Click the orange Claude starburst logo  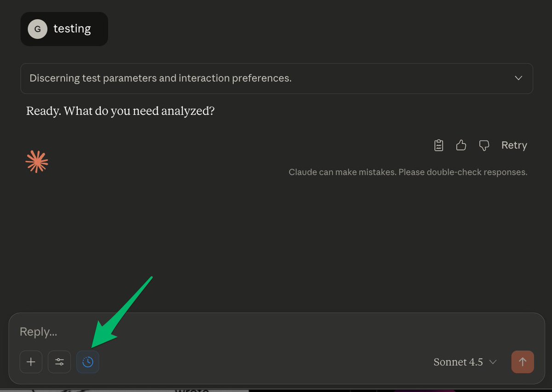[x=37, y=162]
